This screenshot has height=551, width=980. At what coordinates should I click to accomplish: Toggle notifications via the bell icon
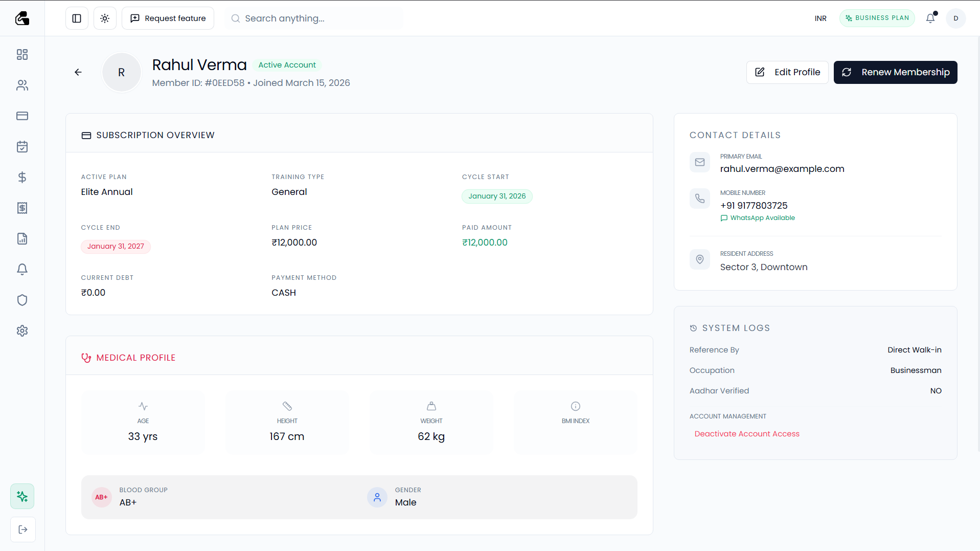pos(930,18)
